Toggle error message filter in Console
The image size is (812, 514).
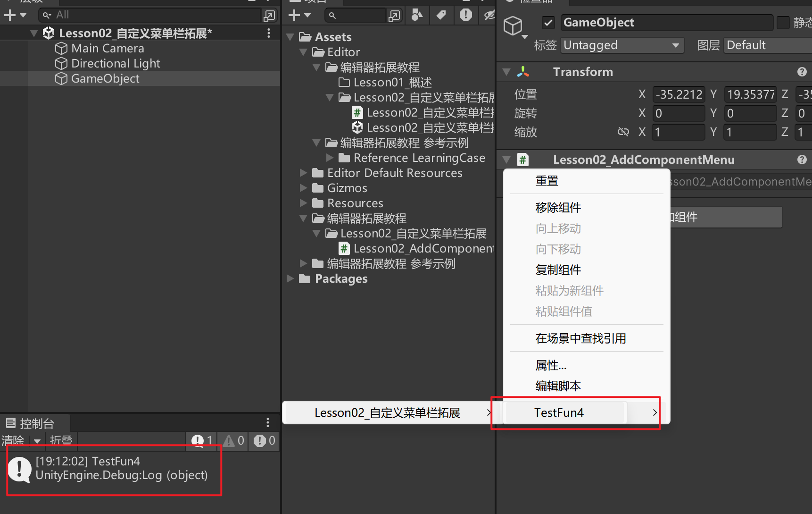[265, 441]
